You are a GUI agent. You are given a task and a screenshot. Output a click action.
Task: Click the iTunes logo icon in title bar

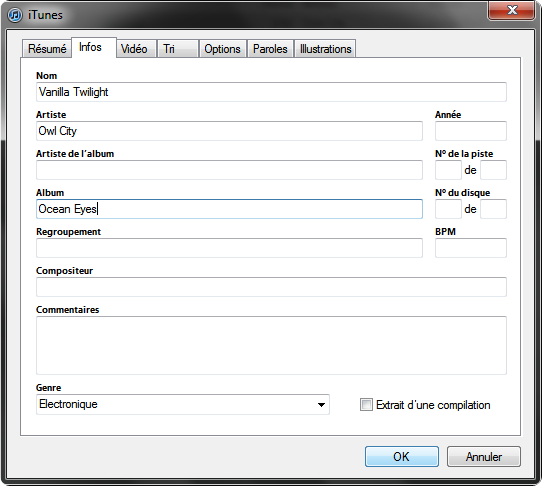click(x=15, y=15)
